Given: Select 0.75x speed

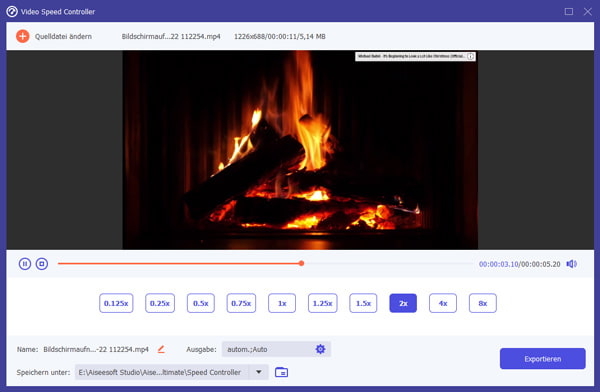Looking at the screenshot, I should tap(241, 303).
